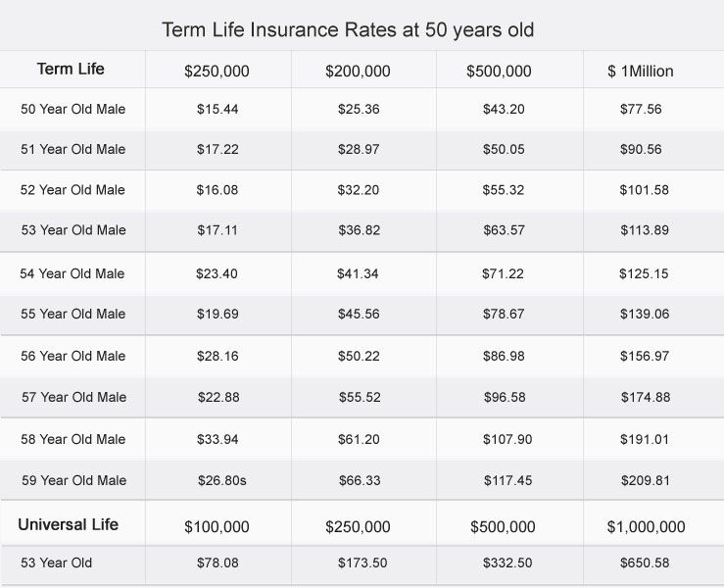The image size is (724, 588).
Task: Click the $28.97 rate cell
Action: tap(358, 149)
